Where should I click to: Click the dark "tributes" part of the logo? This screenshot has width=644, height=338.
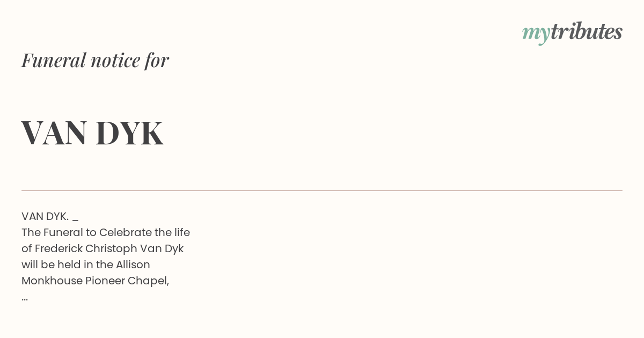click(x=587, y=32)
